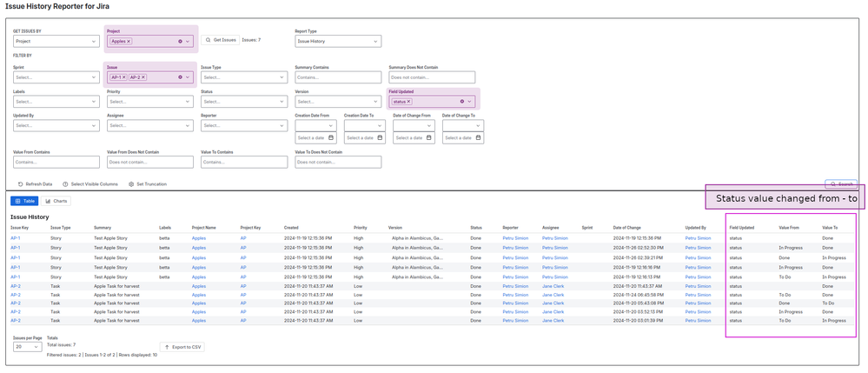
Task: Remove the status tag from Field Updated
Action: tap(408, 102)
